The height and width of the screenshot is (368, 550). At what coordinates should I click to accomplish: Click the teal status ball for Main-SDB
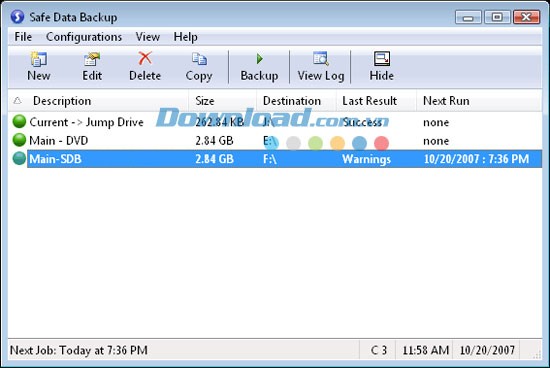point(19,159)
